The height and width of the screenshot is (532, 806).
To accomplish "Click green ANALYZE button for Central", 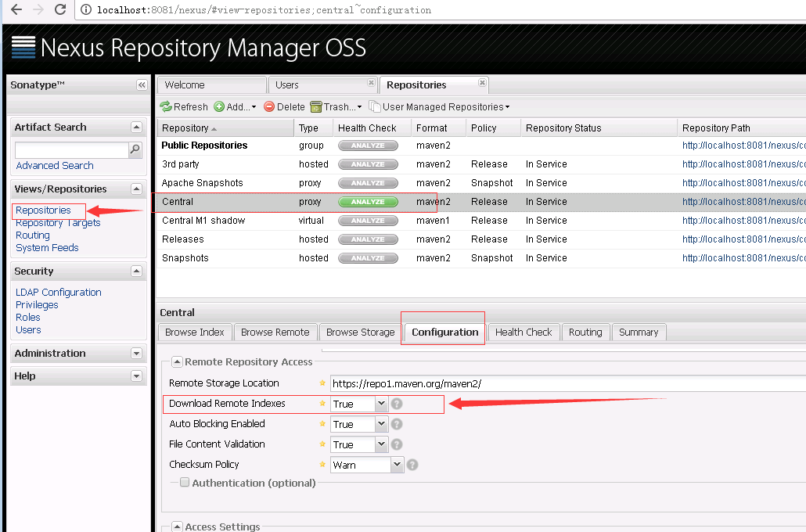I will (368, 202).
